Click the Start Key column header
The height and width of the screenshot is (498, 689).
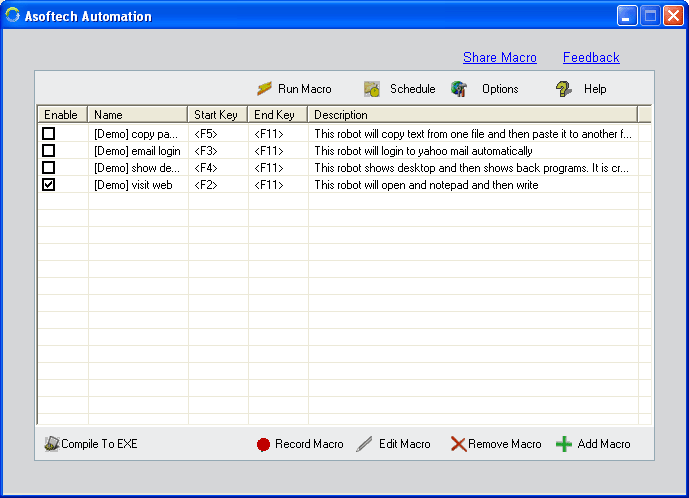[x=217, y=115]
